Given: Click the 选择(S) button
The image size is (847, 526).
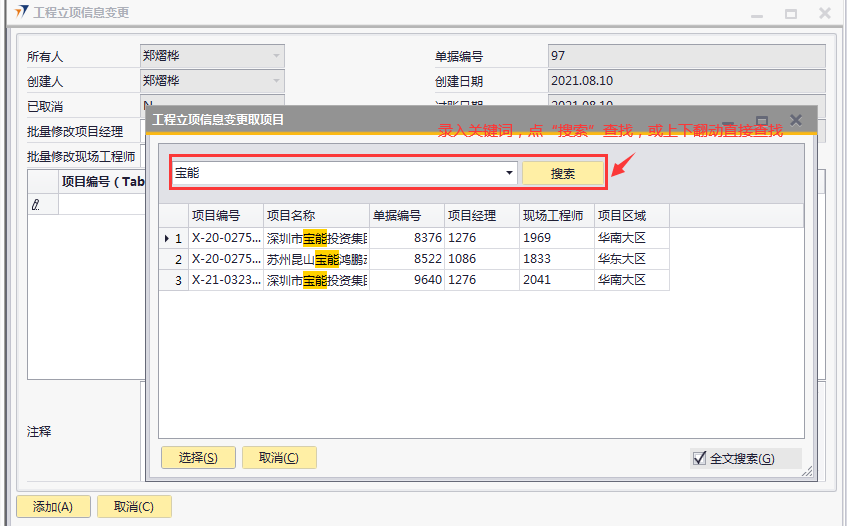Looking at the screenshot, I should tap(198, 457).
